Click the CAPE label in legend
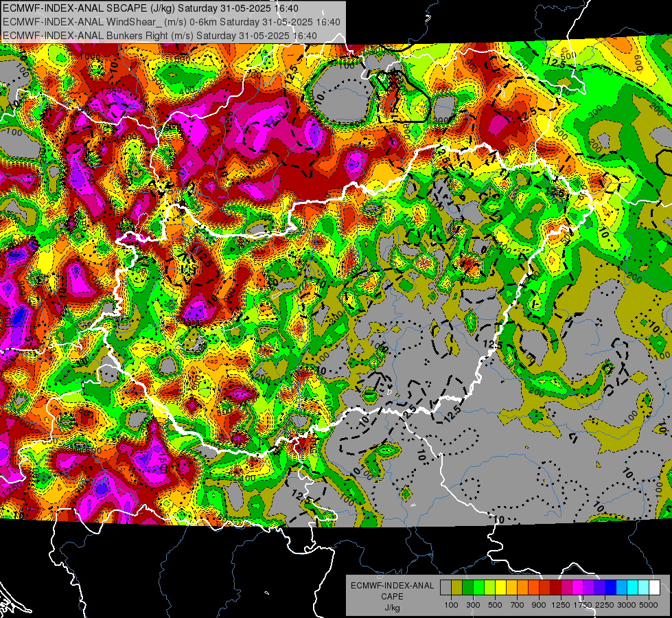The image size is (672, 618). [x=392, y=596]
